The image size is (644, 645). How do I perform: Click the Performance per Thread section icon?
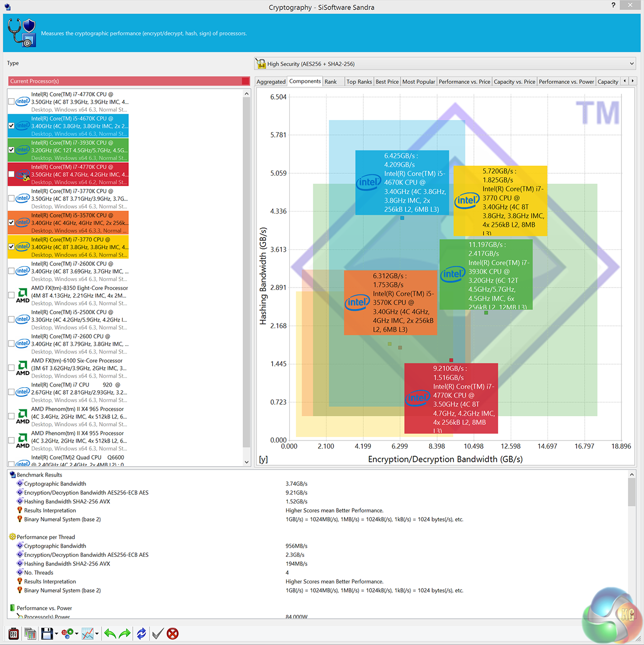pyautogui.click(x=13, y=537)
